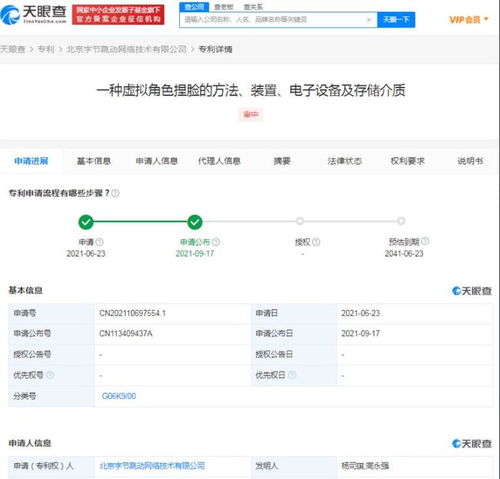Viewport: 500px width, 479px height.
Task: Click the grey timeline node above 预估到期
Action: click(x=401, y=221)
